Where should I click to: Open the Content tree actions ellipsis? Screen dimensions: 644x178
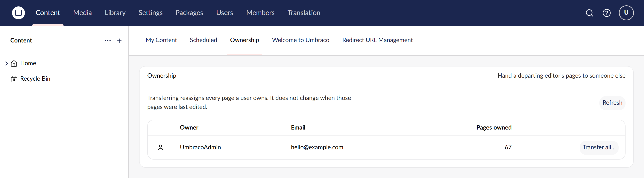[108, 41]
